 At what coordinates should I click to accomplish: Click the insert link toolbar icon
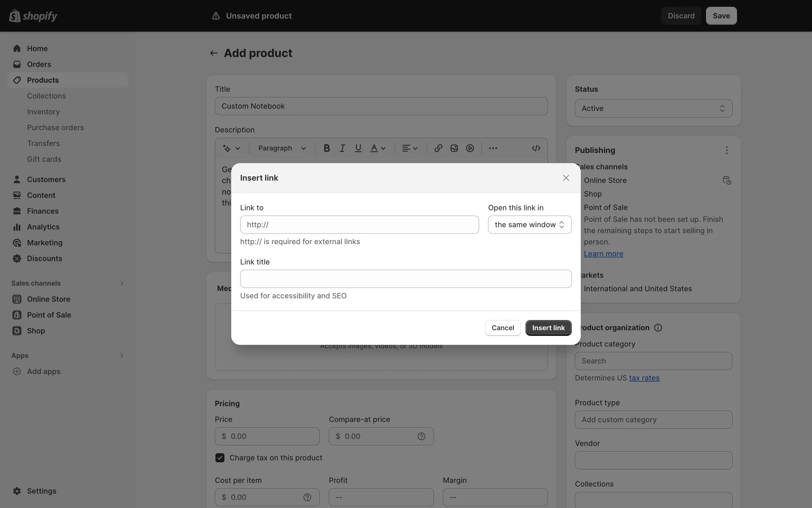(x=438, y=148)
